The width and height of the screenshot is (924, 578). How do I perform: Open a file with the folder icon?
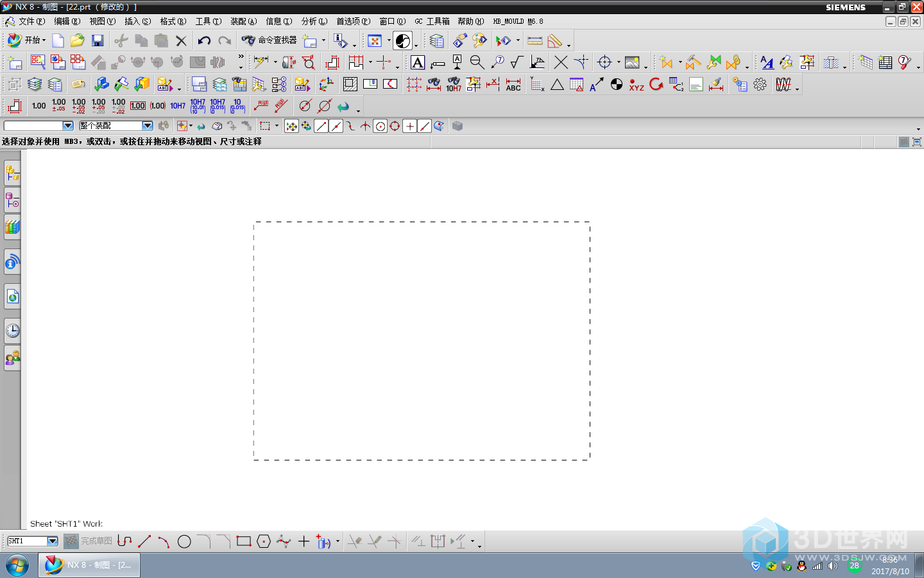pyautogui.click(x=78, y=40)
